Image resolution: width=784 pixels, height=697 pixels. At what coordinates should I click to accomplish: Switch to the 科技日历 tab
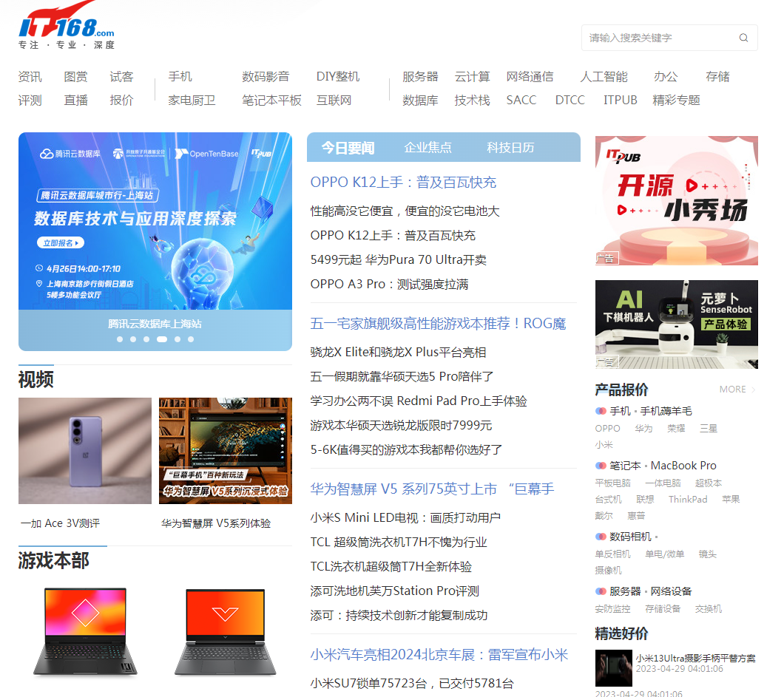510,148
